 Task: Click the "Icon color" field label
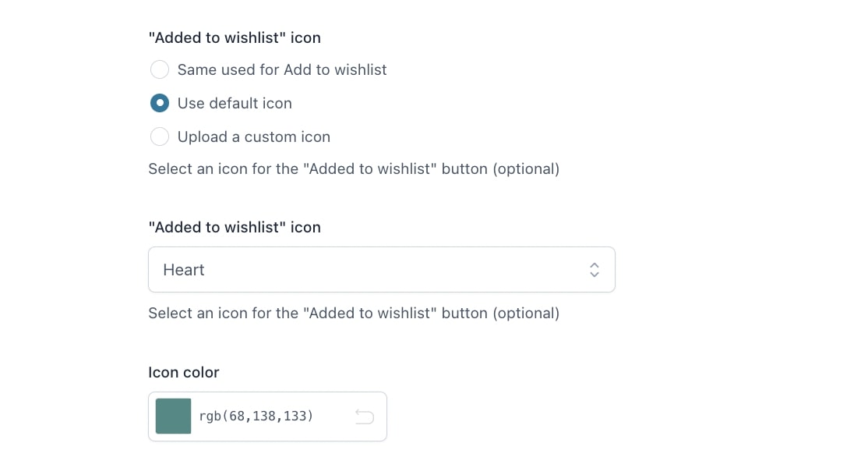[184, 372]
